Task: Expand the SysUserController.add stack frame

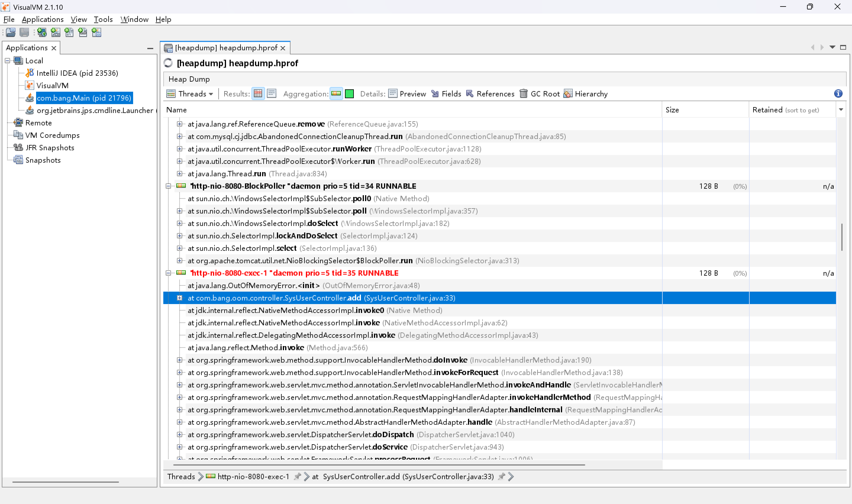Action: tap(180, 298)
